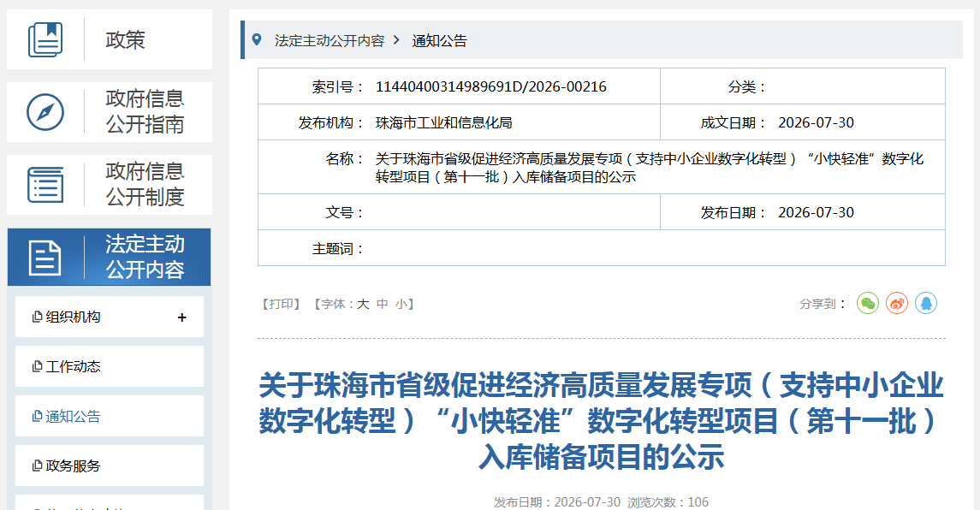Screen dimensions: 980x510
Task: Expand 组织机构 with the plus sign
Action: click(181, 317)
